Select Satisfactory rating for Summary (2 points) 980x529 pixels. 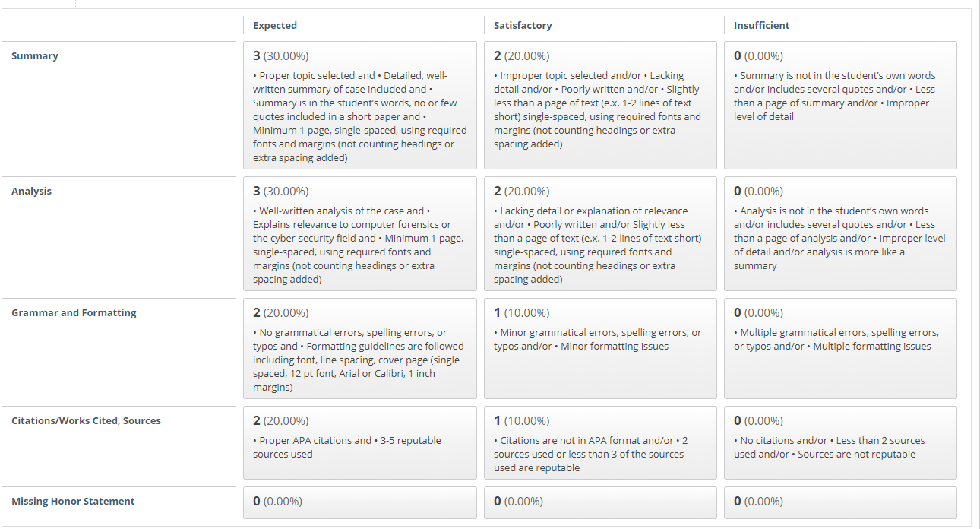[x=599, y=105]
